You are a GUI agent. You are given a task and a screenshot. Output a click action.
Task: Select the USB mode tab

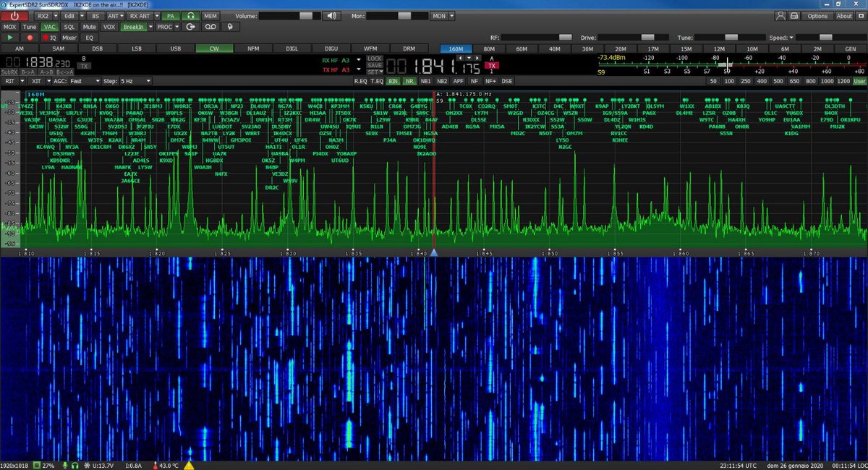175,48
